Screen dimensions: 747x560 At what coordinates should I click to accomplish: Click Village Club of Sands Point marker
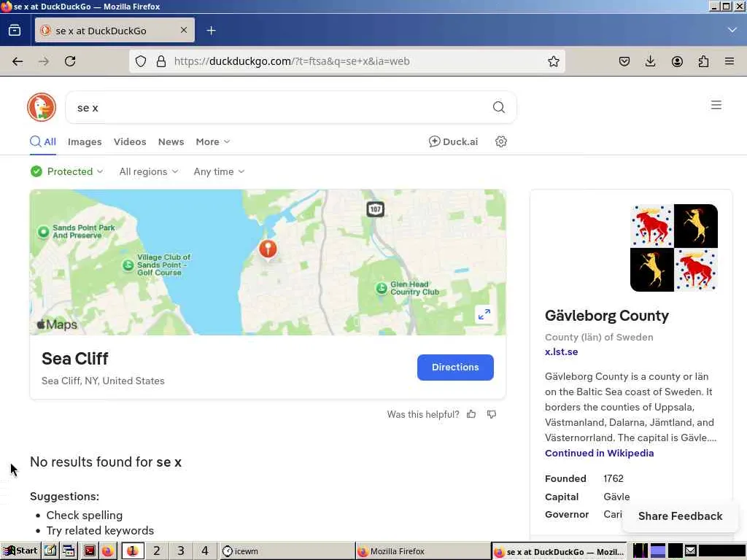point(128,265)
